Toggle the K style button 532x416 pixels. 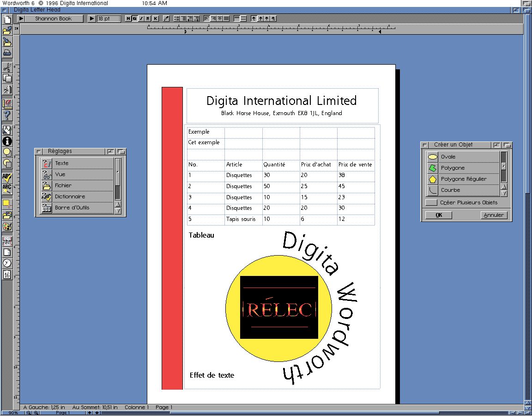(155, 18)
